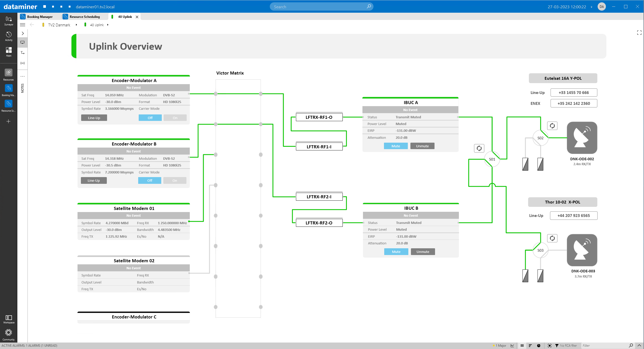Screen dimensions: 644x349
Task: Switch alarms to sorted bars view
Action: [x=530, y=346]
